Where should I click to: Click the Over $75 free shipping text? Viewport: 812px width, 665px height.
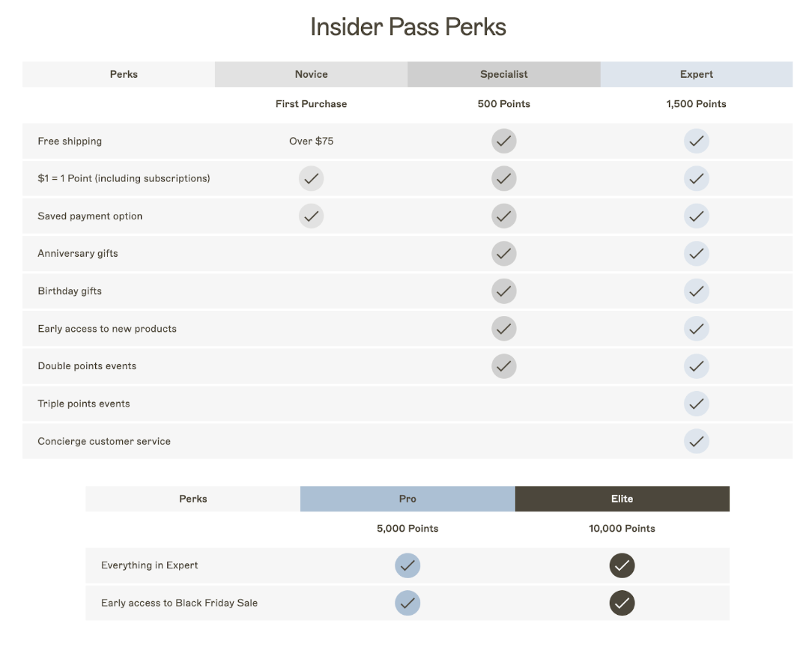click(311, 141)
